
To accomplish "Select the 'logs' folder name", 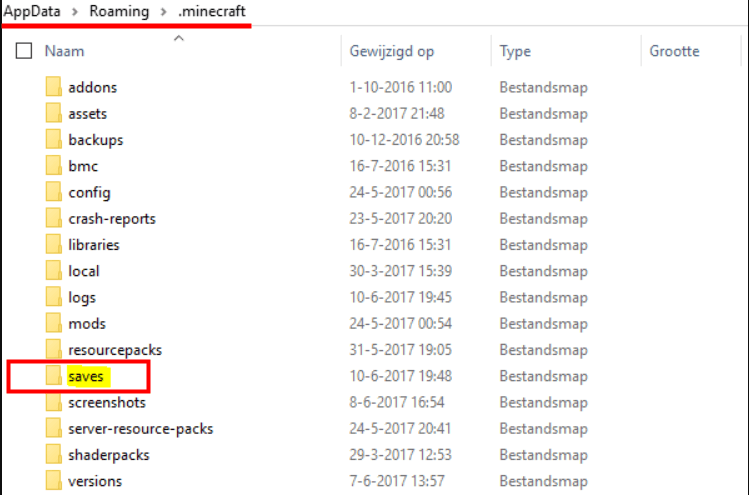I will click(82, 298).
